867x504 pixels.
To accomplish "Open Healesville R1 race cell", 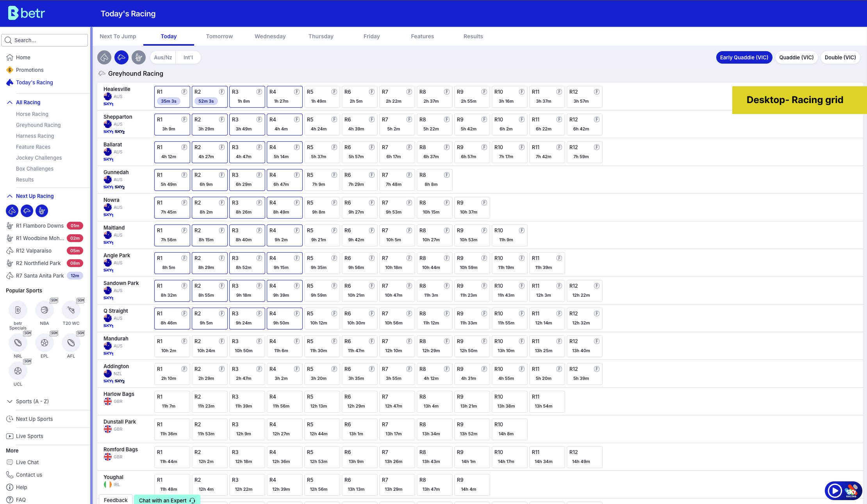I will [172, 97].
